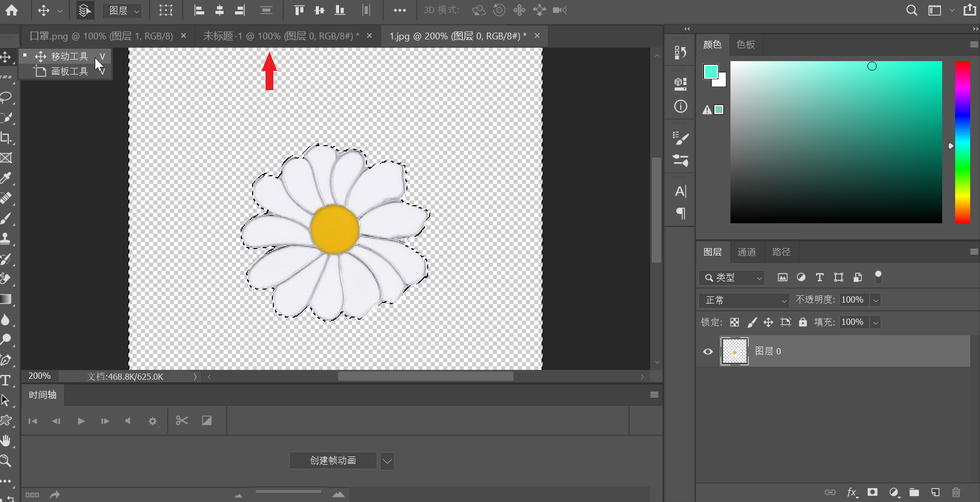Toggle lock transparent pixels
The width and height of the screenshot is (980, 502).
coord(735,322)
